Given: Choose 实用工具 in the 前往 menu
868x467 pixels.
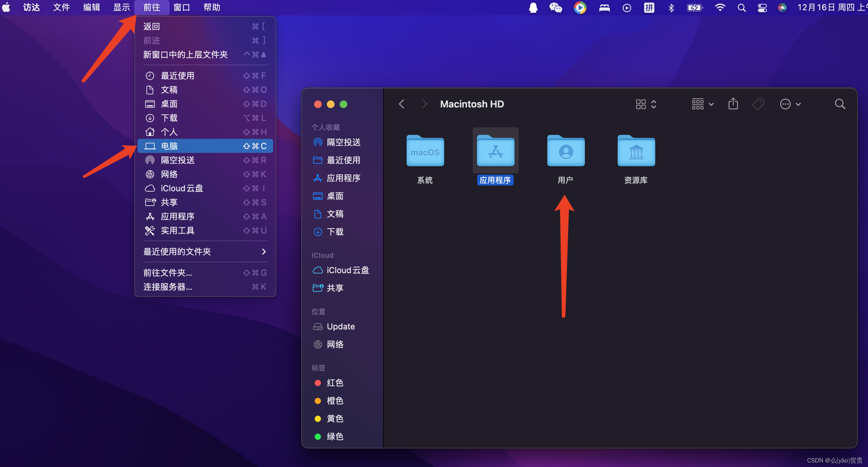Looking at the screenshot, I should [205, 231].
